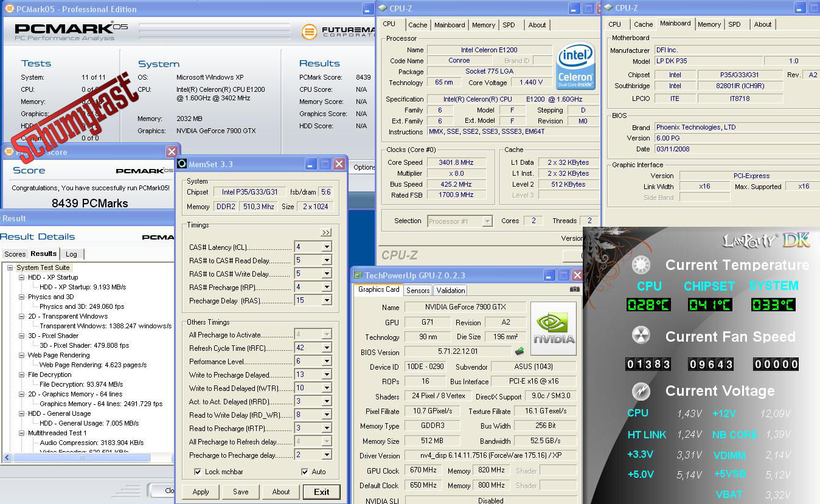This screenshot has width=820, height=504.
Task: Open RAS# to CAS# Read Delay dropdown
Action: click(x=327, y=260)
